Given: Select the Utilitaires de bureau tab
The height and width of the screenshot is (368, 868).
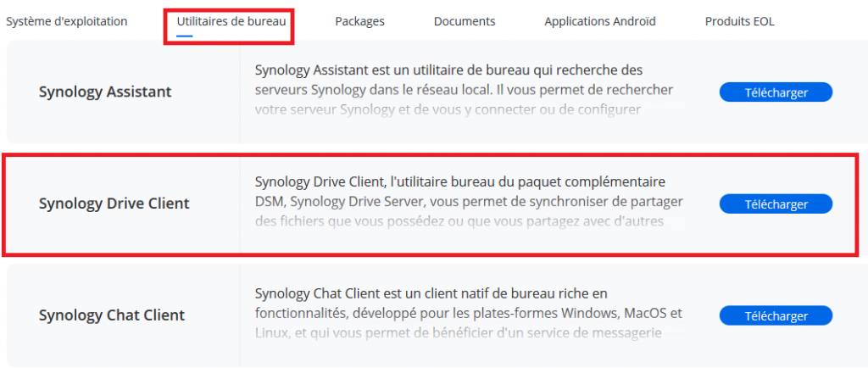Looking at the screenshot, I should click(x=231, y=21).
